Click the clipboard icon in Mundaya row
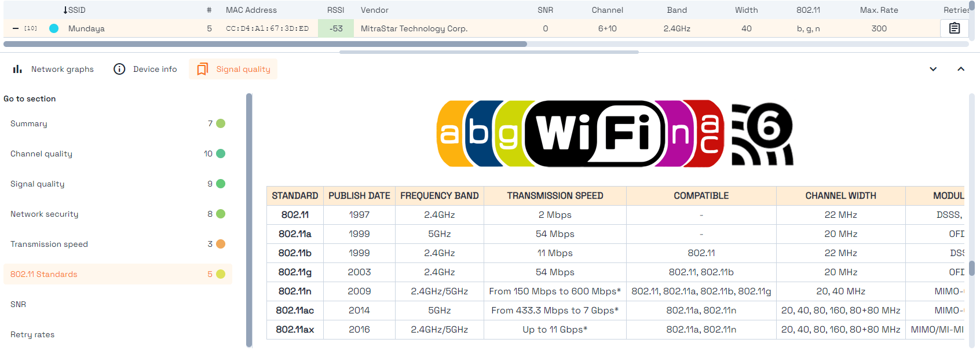This screenshot has width=980, height=354. [955, 28]
